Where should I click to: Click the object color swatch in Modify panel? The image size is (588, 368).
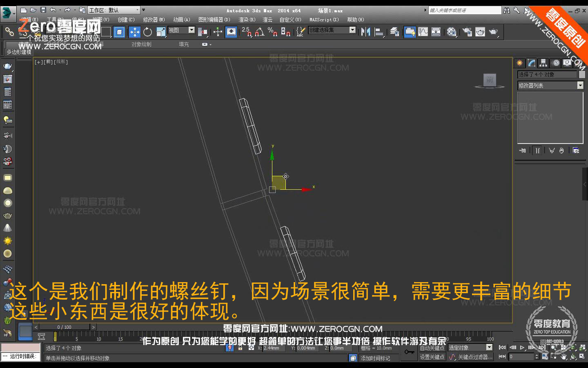click(x=582, y=74)
